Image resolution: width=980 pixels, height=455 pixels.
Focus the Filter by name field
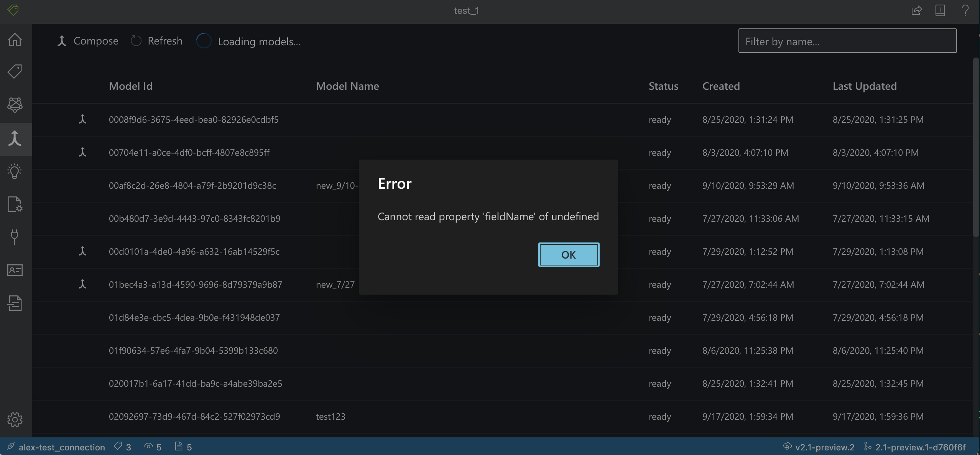tap(847, 41)
